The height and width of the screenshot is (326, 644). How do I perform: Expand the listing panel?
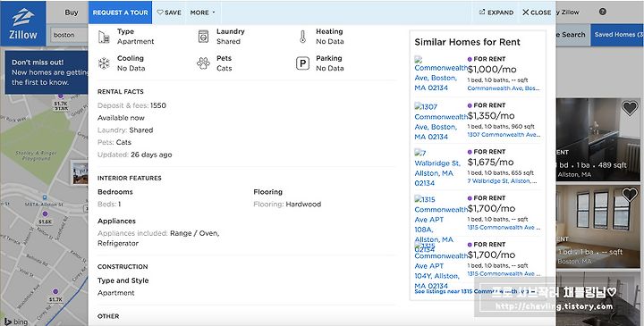coord(496,13)
